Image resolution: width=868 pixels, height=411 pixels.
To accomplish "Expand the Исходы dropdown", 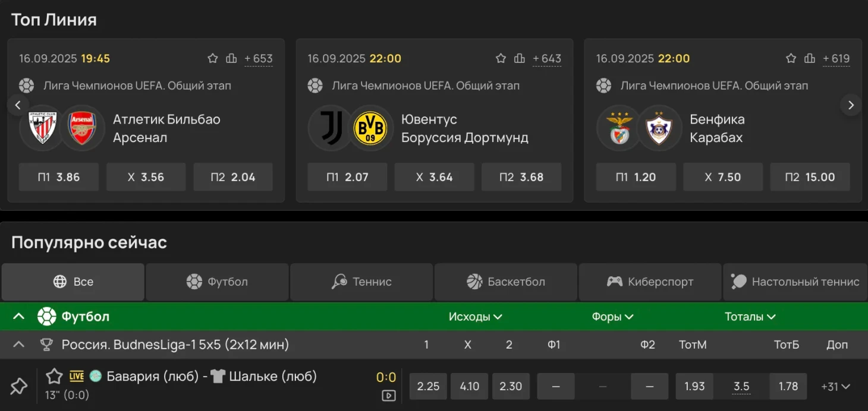I will [x=475, y=317].
